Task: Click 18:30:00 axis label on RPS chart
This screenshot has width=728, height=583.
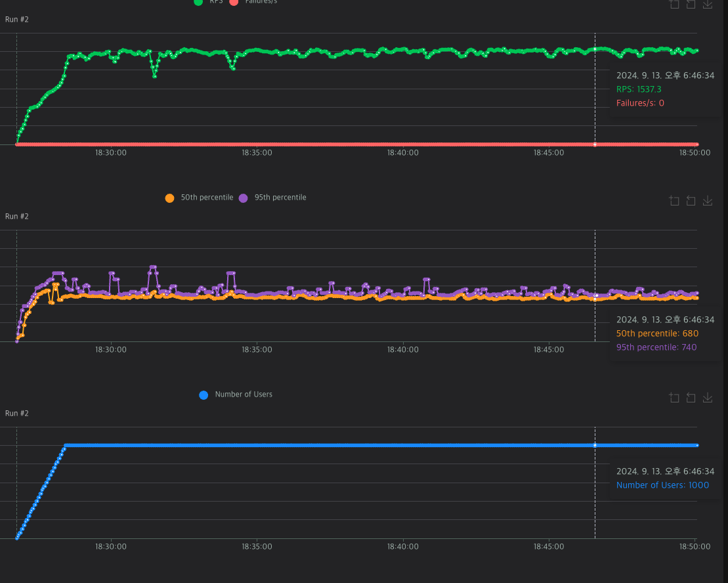Action: pos(111,153)
